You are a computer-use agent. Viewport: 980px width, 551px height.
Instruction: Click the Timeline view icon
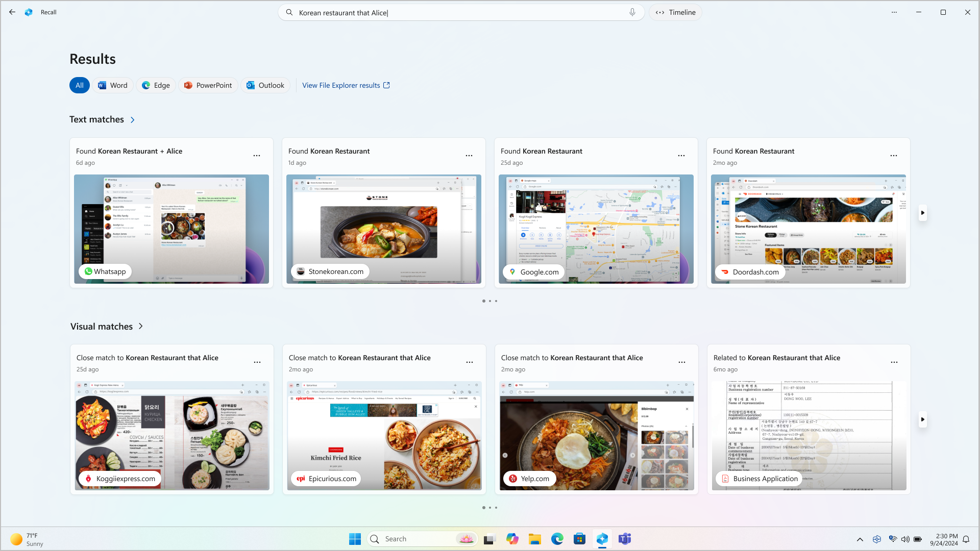coord(659,12)
